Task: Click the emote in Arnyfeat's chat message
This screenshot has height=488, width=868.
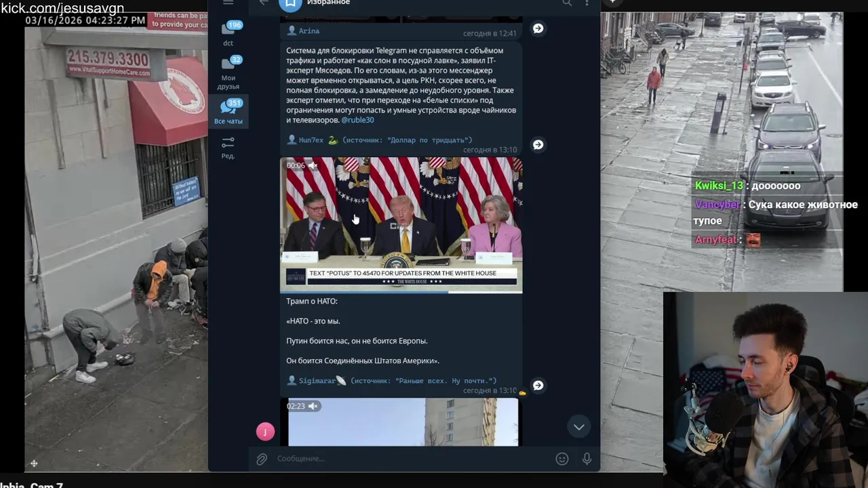Action: tap(753, 240)
